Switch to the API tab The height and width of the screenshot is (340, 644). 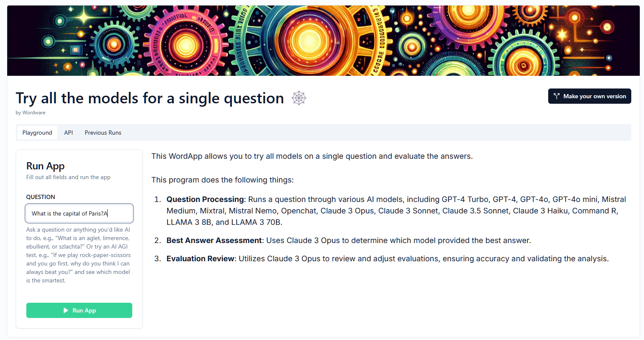(x=68, y=133)
